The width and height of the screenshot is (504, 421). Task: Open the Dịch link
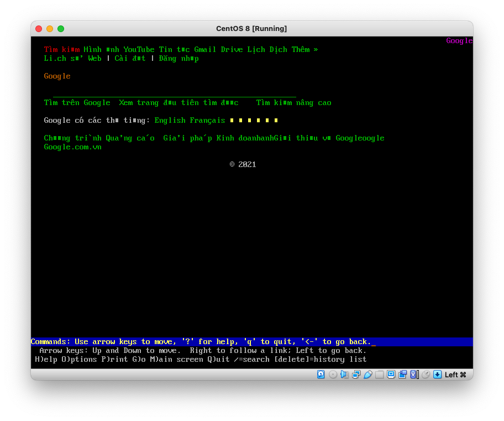coord(279,50)
